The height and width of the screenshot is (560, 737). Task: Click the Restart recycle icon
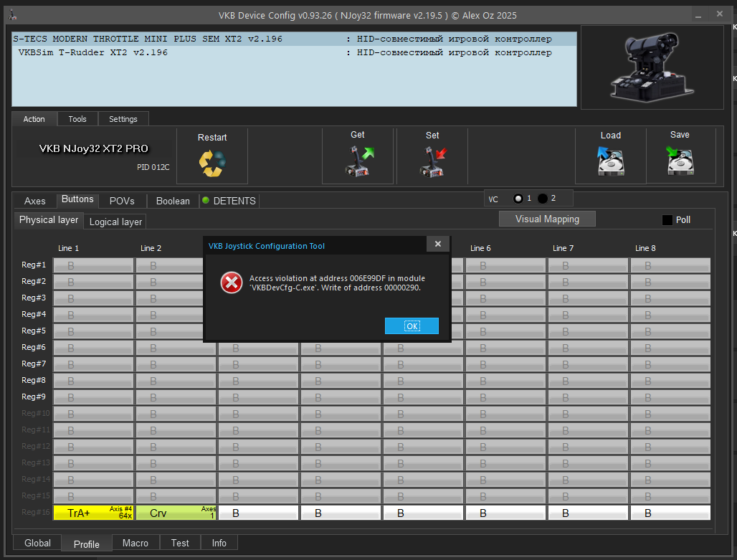[212, 163]
